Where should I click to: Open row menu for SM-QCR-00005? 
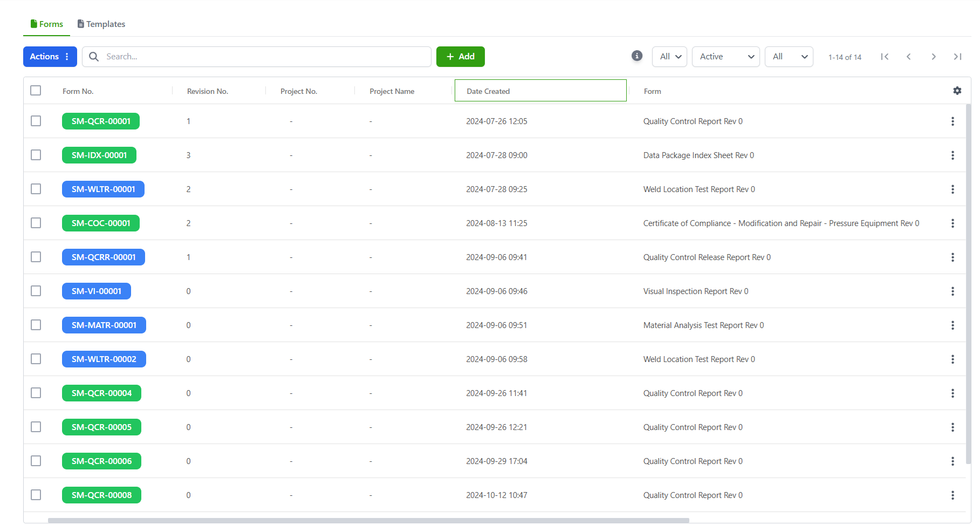[952, 427]
